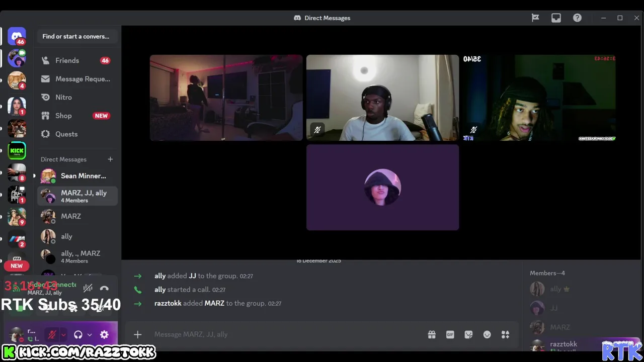Open Sean Minner direct message

pyautogui.click(x=77, y=176)
